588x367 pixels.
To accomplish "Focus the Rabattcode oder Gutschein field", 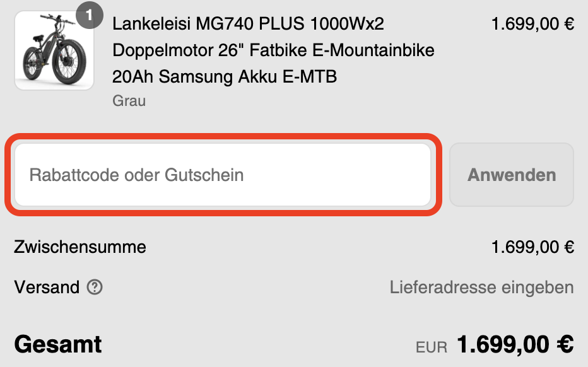I will pos(223,175).
